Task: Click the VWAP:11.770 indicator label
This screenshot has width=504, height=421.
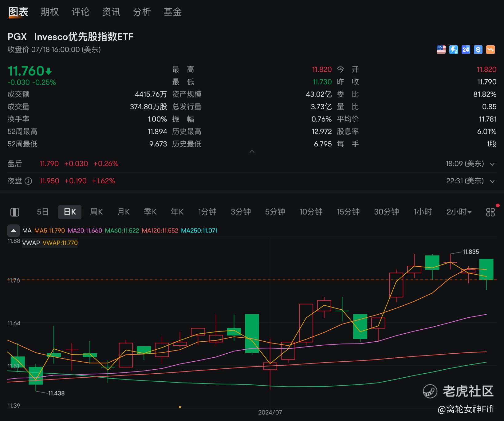Action: pos(60,243)
